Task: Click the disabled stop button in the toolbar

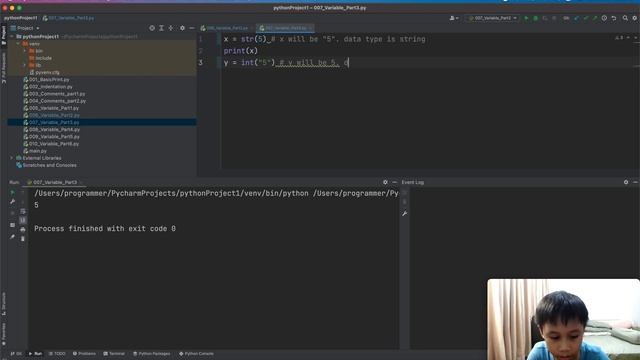Action: point(554,18)
